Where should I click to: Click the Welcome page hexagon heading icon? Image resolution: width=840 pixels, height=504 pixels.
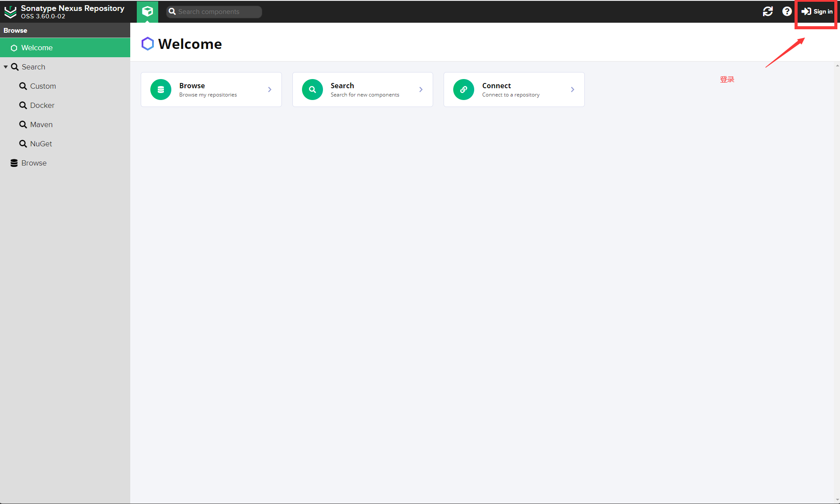(148, 44)
